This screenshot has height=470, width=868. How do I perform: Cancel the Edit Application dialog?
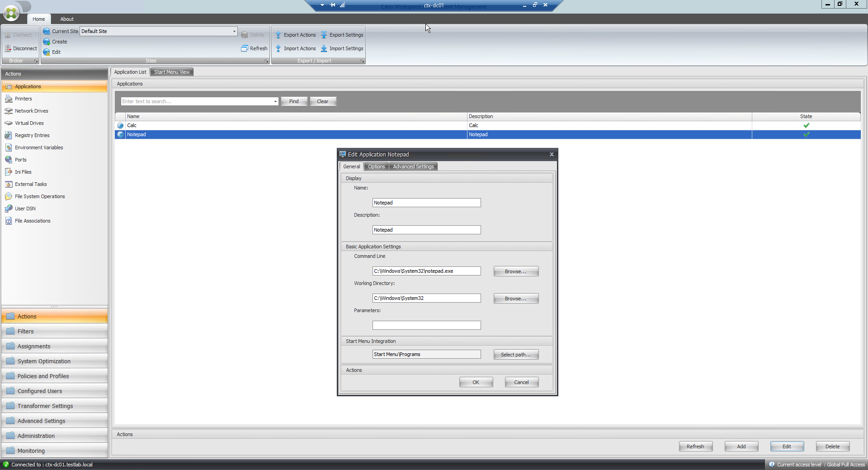tap(522, 382)
